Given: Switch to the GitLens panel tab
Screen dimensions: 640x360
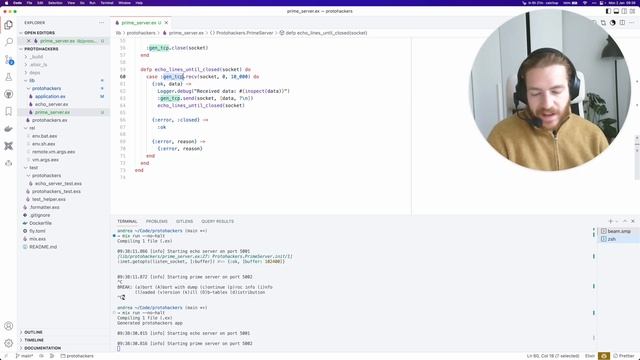Looking at the screenshot, I should (184, 221).
